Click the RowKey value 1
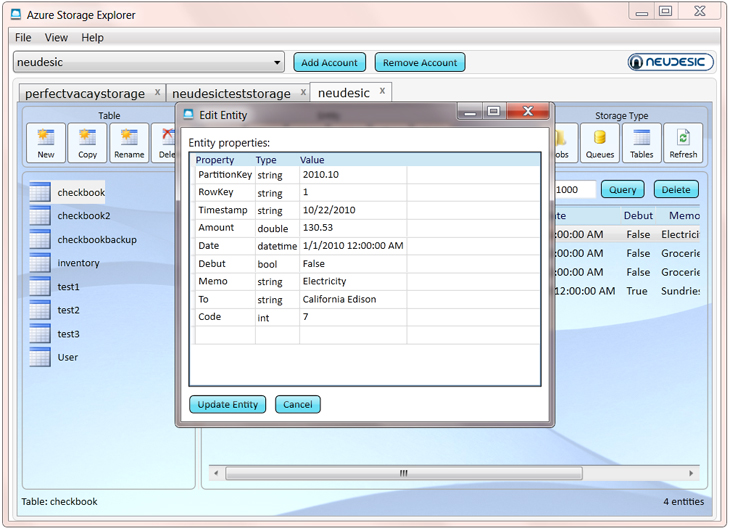 tap(305, 192)
